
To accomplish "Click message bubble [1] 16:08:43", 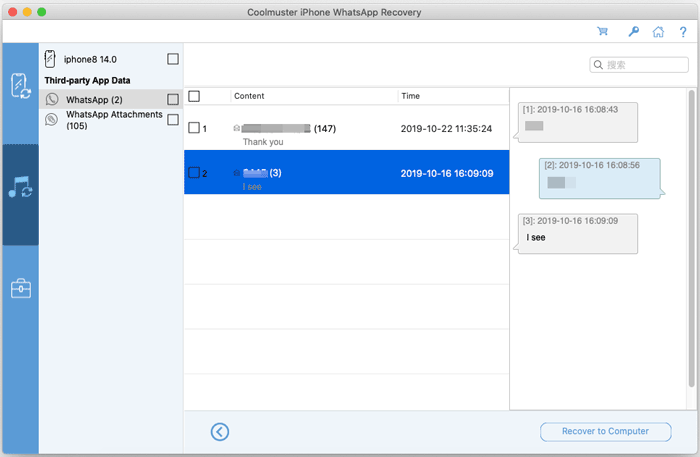I will (578, 122).
